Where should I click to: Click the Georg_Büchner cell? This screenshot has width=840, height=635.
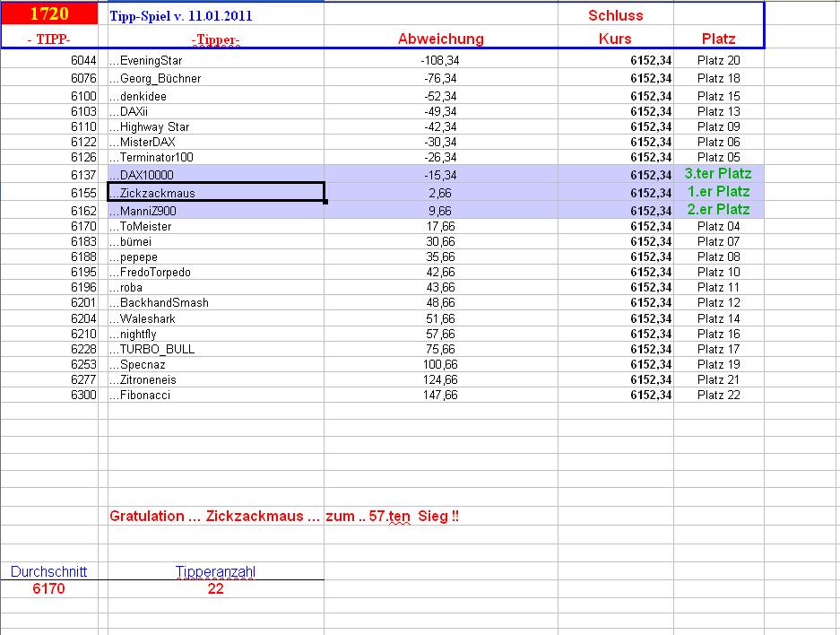tap(216, 78)
